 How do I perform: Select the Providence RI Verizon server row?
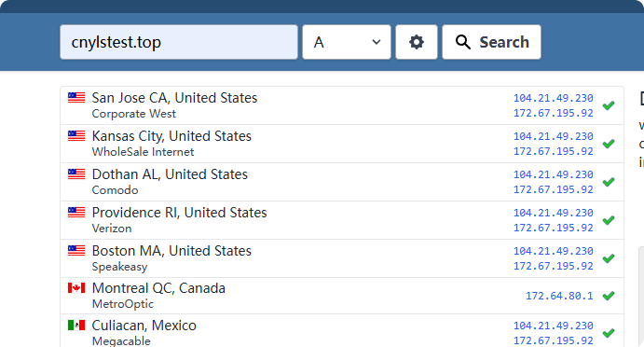coord(342,220)
